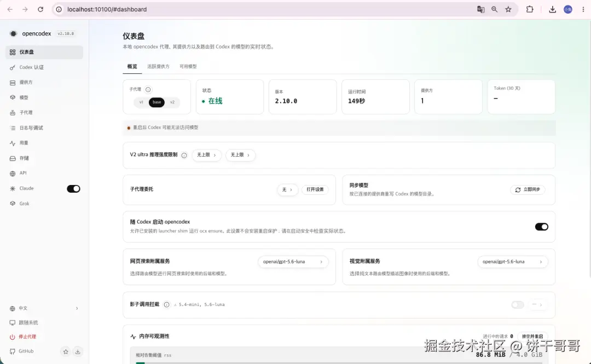Click the v2.10.0 version badge
This screenshot has width=591, height=364.
pos(66,33)
